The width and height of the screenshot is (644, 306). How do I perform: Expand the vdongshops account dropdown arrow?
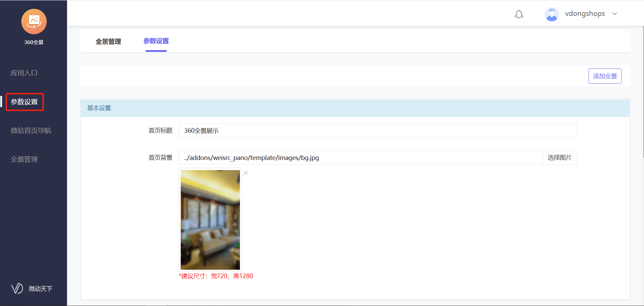pos(615,14)
